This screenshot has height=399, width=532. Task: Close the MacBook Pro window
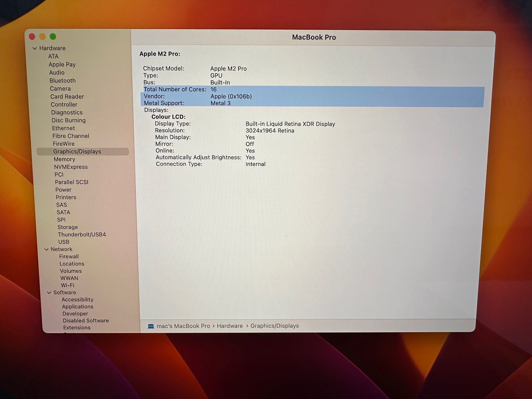[32, 36]
